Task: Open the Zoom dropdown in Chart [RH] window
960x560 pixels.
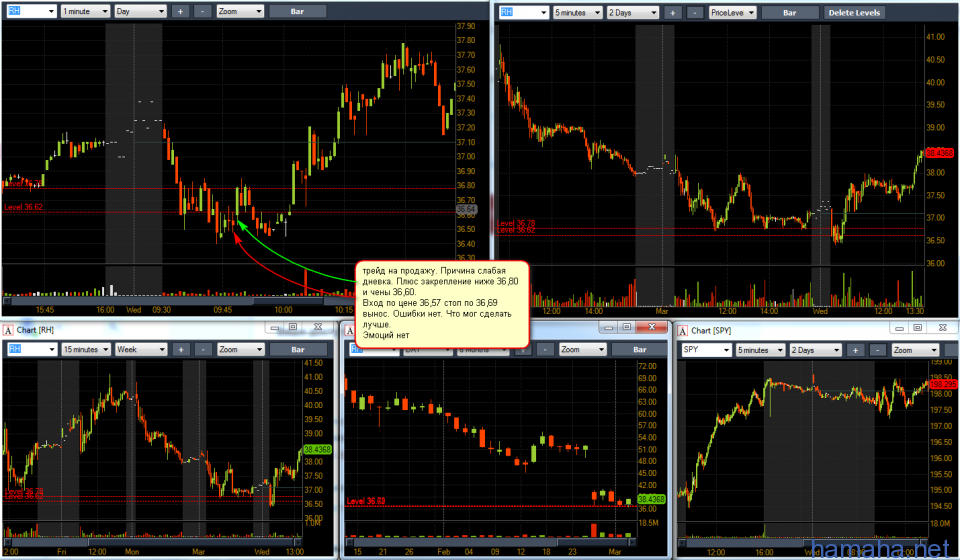Action: (x=241, y=349)
